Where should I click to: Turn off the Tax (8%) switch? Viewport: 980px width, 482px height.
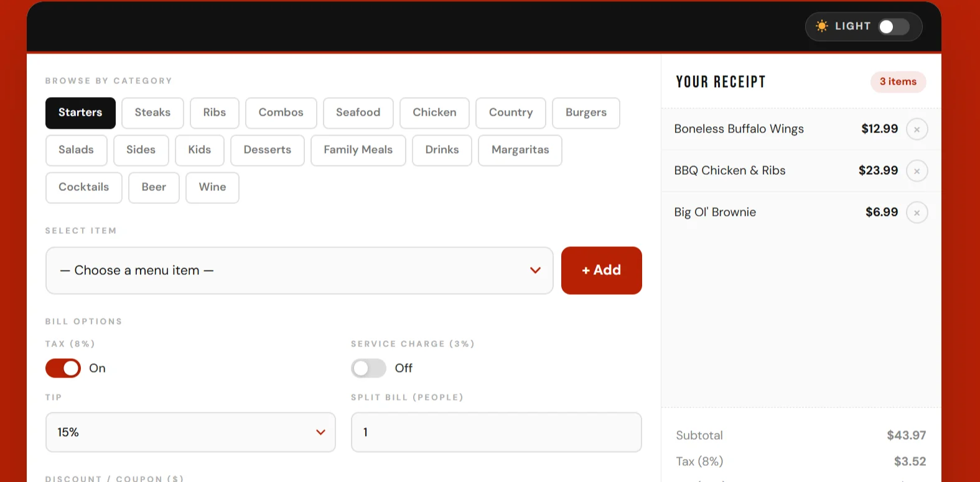point(63,368)
